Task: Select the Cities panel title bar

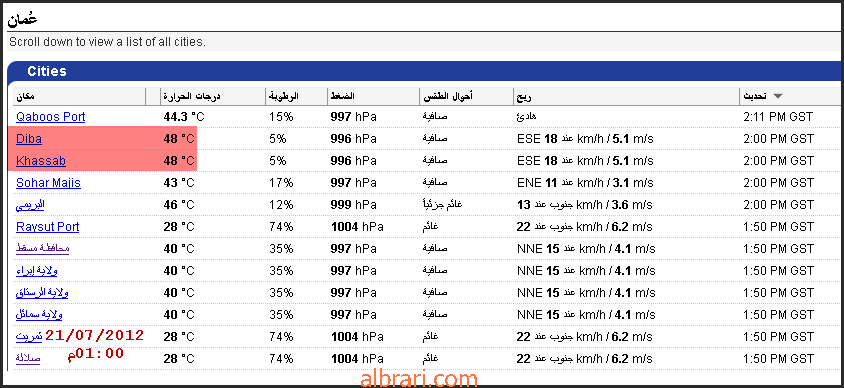Action: pyautogui.click(x=425, y=71)
